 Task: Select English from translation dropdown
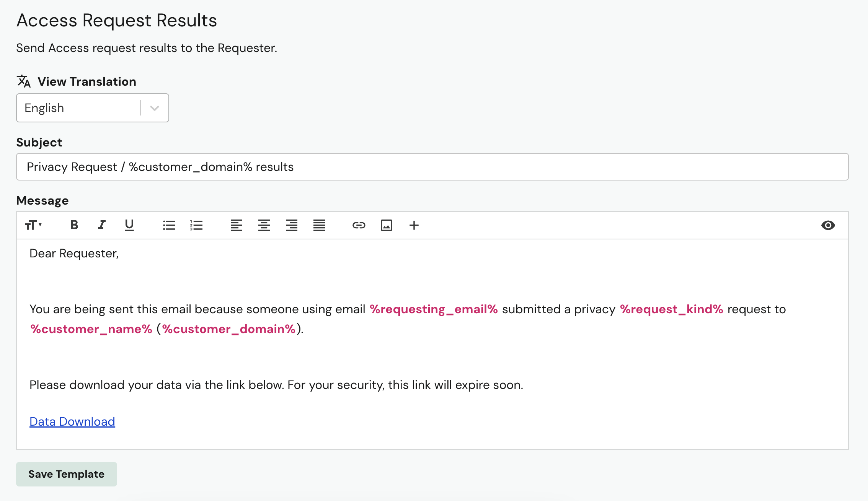pyautogui.click(x=93, y=108)
